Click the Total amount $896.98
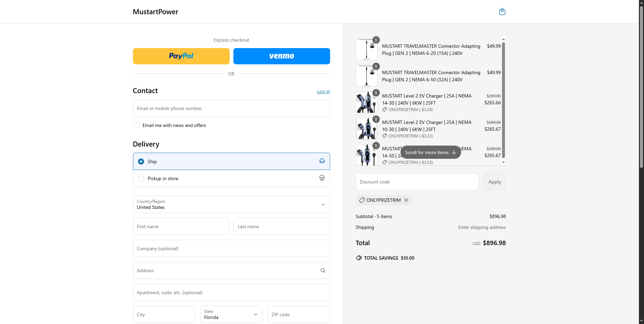This screenshot has height=324, width=644. (x=494, y=243)
